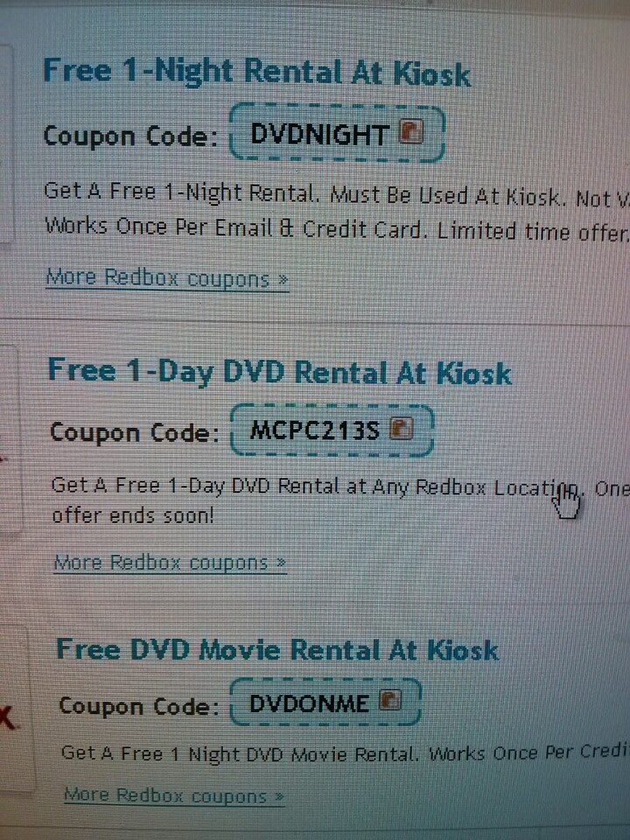Image resolution: width=630 pixels, height=840 pixels.
Task: Copy the MCPC213S code using clipboard icon
Action: point(402,428)
